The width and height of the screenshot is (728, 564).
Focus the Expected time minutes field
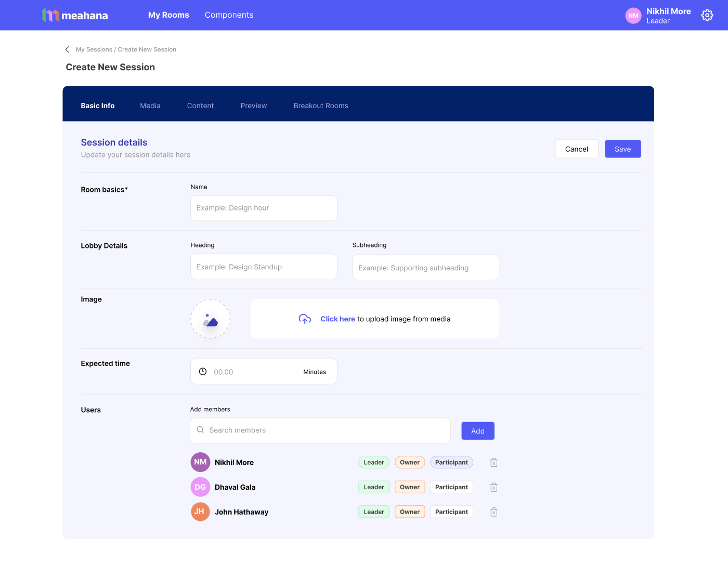point(264,372)
